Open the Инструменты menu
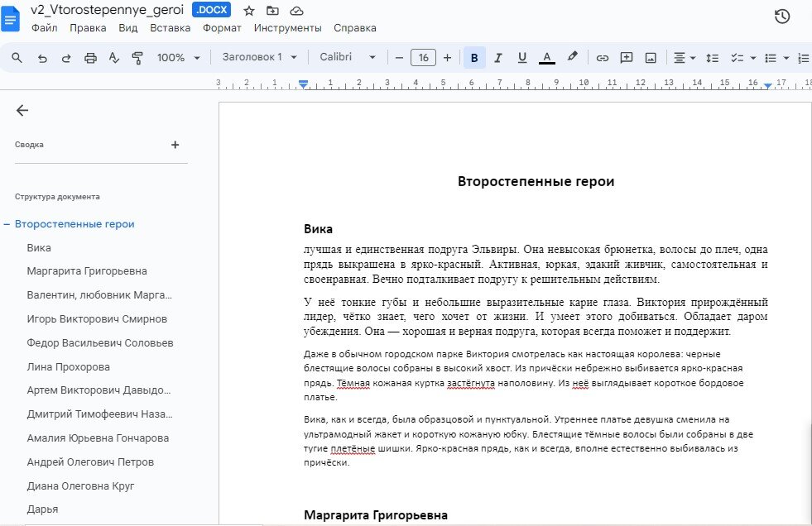This screenshot has width=812, height=526. click(287, 28)
